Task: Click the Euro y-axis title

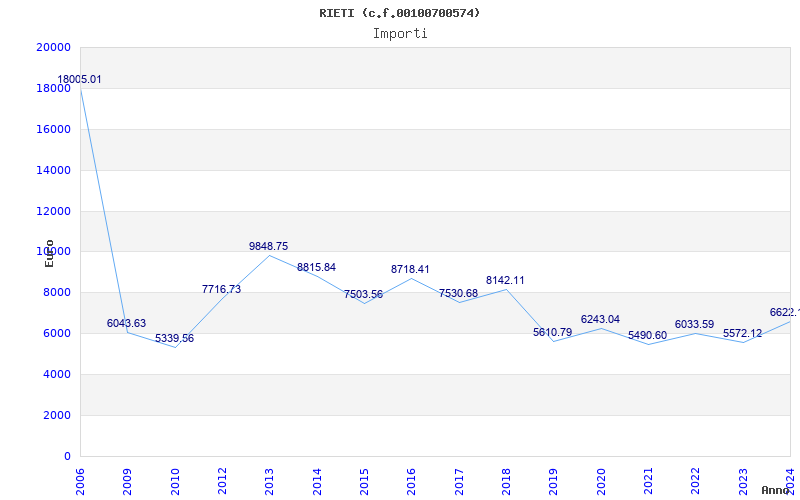Action: 49,254
